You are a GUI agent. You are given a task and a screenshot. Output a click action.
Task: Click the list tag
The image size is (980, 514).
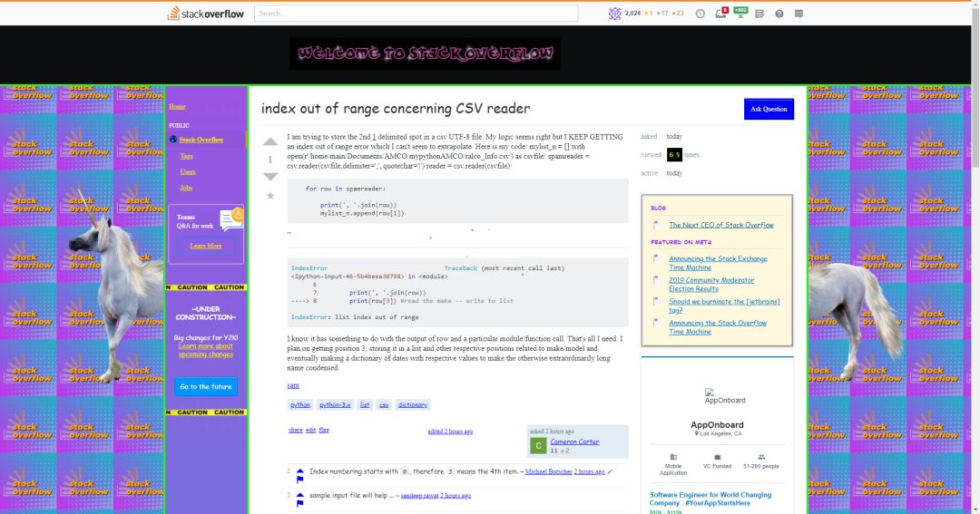coord(365,404)
